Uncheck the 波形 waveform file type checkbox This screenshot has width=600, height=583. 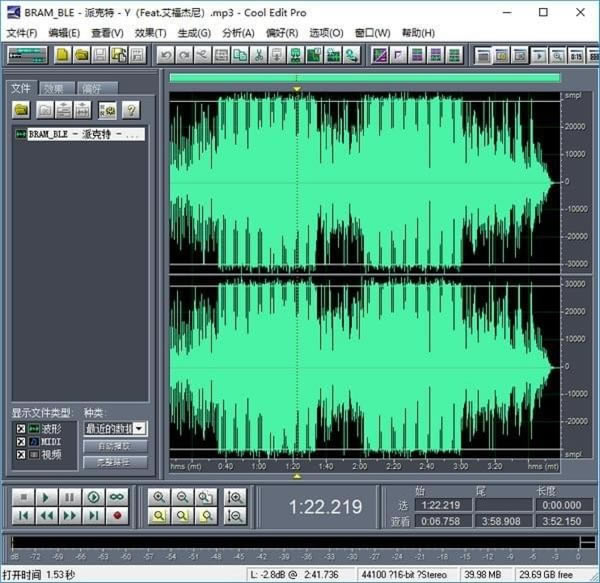coord(20,428)
